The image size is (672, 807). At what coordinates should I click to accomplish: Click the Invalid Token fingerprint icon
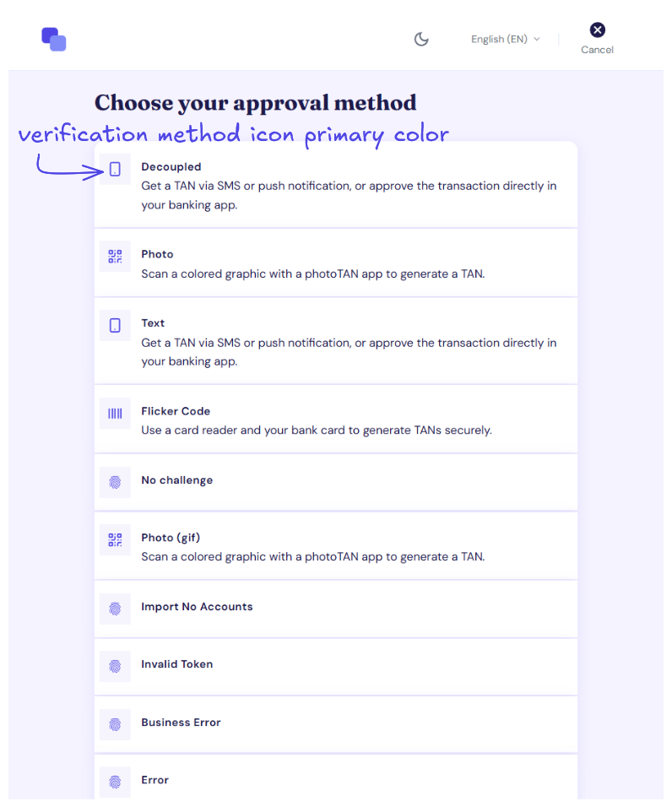point(115,667)
